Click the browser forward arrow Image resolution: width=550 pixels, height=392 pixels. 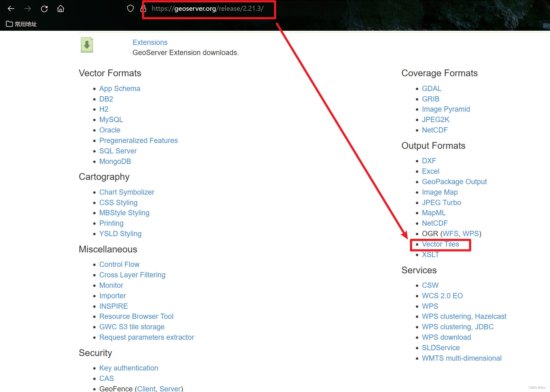28,9
